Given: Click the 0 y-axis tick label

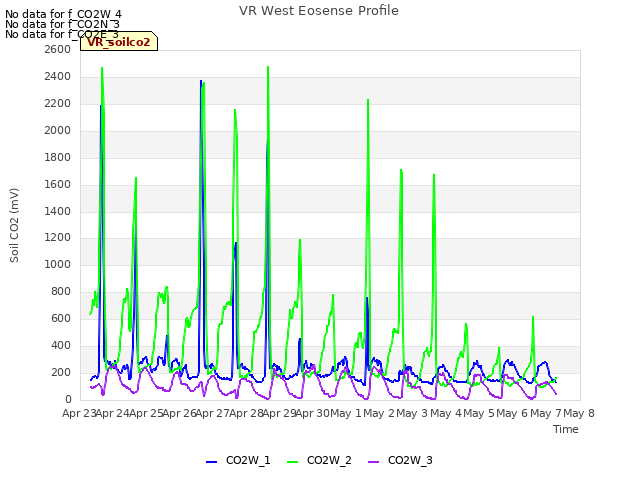Looking at the screenshot, I should click(68, 400).
